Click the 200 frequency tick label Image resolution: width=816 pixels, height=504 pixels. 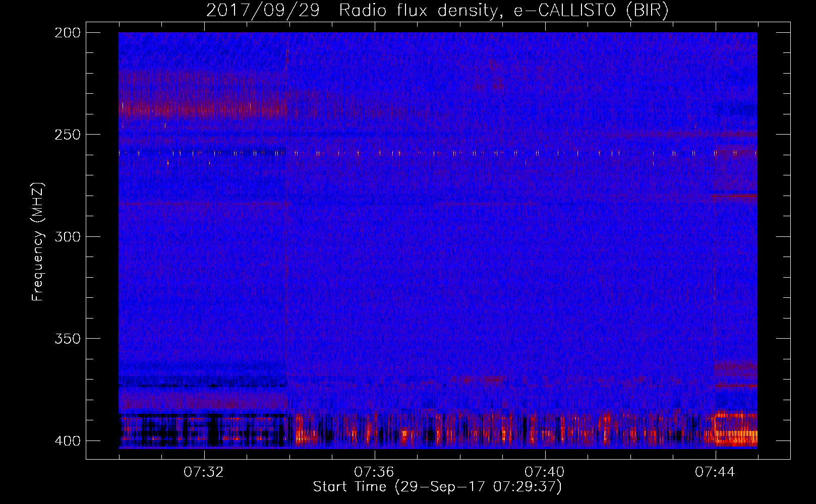point(68,33)
